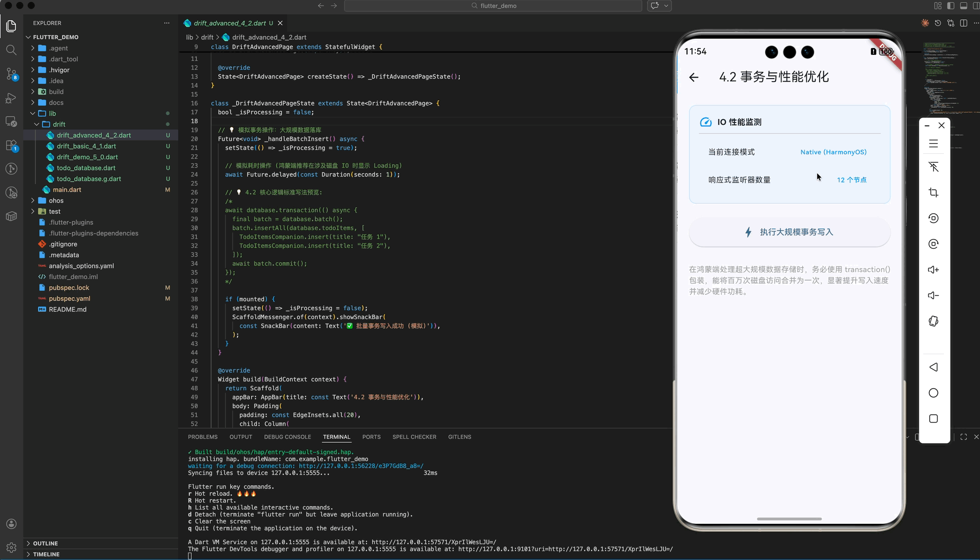The image size is (980, 560).
Task: Open Dart VM Service URL in terminal
Action: [x=434, y=542]
